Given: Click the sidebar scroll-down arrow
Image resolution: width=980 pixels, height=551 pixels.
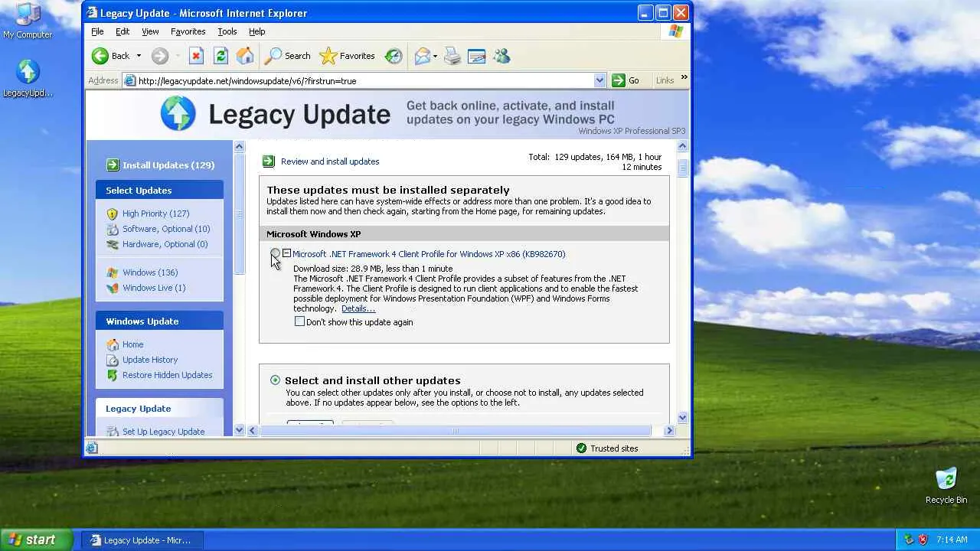Looking at the screenshot, I should tap(239, 431).
